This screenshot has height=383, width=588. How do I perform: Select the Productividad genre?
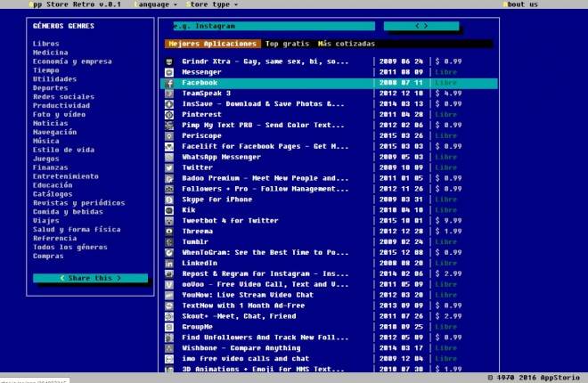[61, 106]
